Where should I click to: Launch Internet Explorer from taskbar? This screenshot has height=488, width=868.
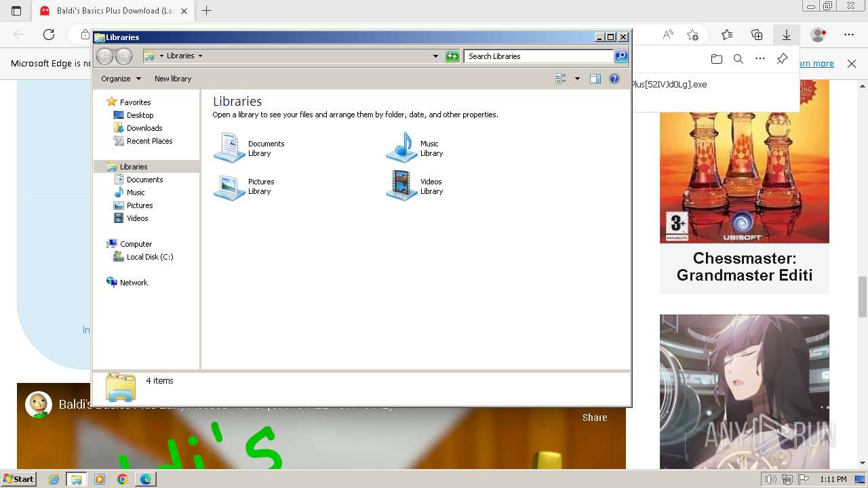point(54,479)
